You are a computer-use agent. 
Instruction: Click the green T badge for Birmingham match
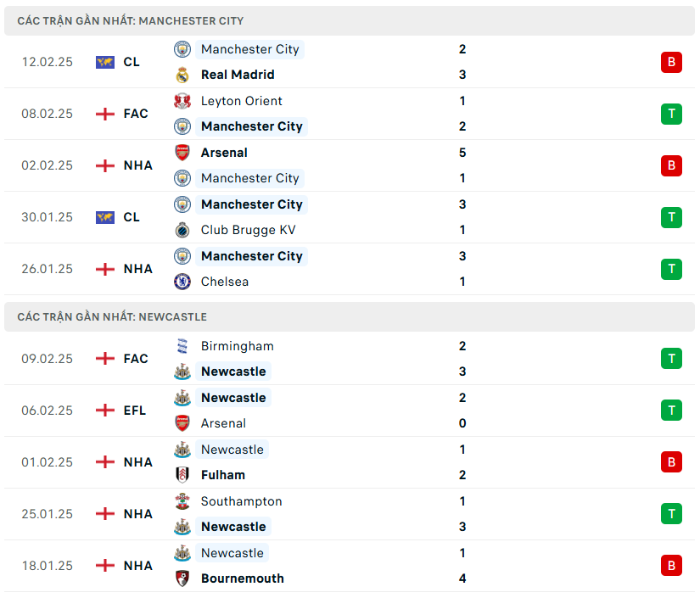[671, 359]
